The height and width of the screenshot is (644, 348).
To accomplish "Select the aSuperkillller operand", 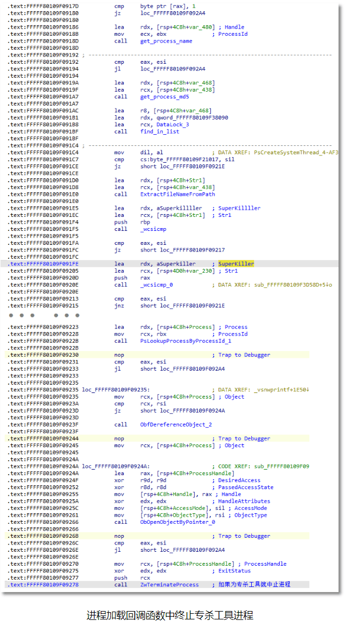I will coord(179,208).
